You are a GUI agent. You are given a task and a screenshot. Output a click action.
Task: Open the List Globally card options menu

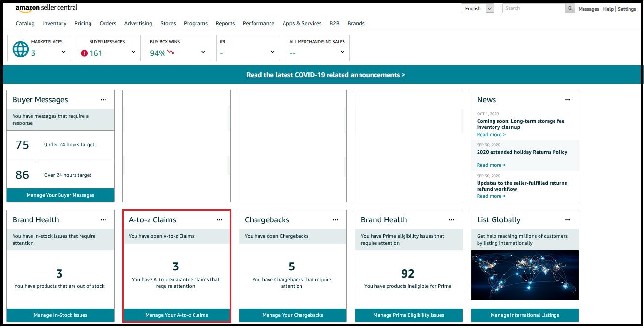568,220
